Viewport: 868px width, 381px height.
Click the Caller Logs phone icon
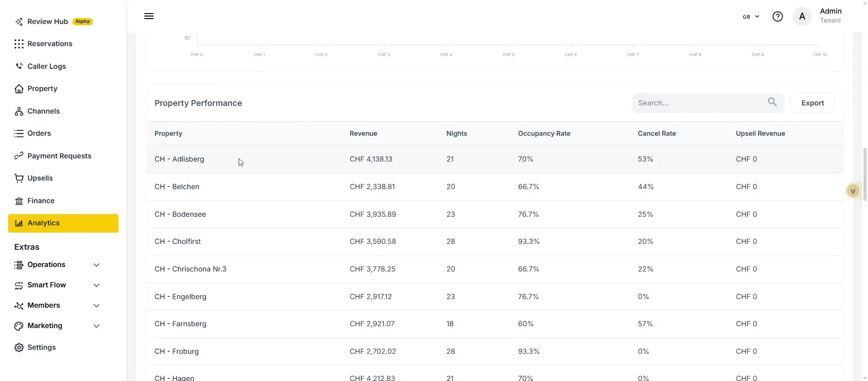point(19,66)
